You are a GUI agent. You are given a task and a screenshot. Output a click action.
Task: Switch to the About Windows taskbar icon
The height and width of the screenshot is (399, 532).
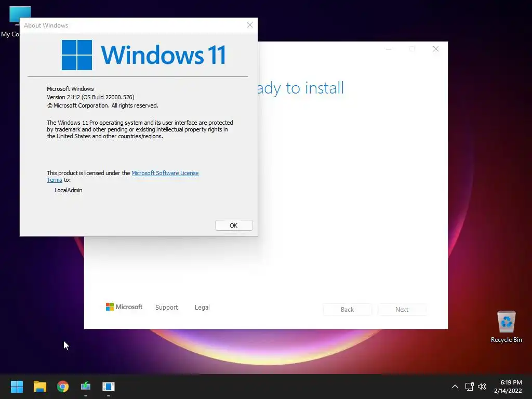click(109, 387)
